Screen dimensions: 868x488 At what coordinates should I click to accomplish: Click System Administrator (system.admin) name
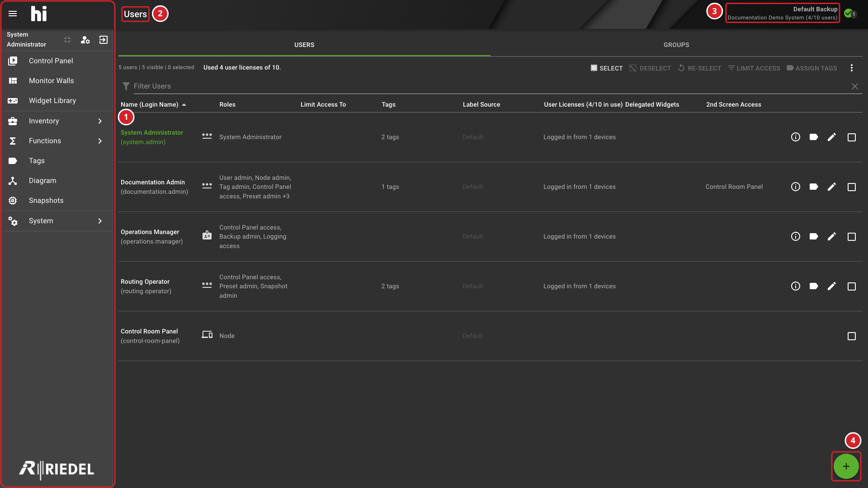(x=152, y=137)
